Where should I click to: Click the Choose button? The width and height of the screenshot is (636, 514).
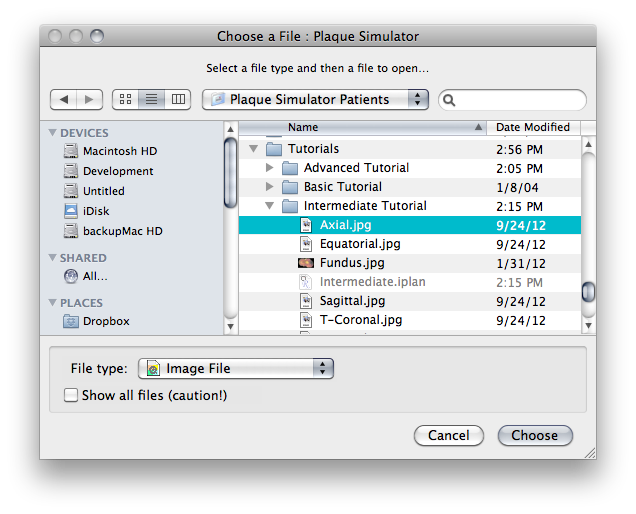coord(535,435)
